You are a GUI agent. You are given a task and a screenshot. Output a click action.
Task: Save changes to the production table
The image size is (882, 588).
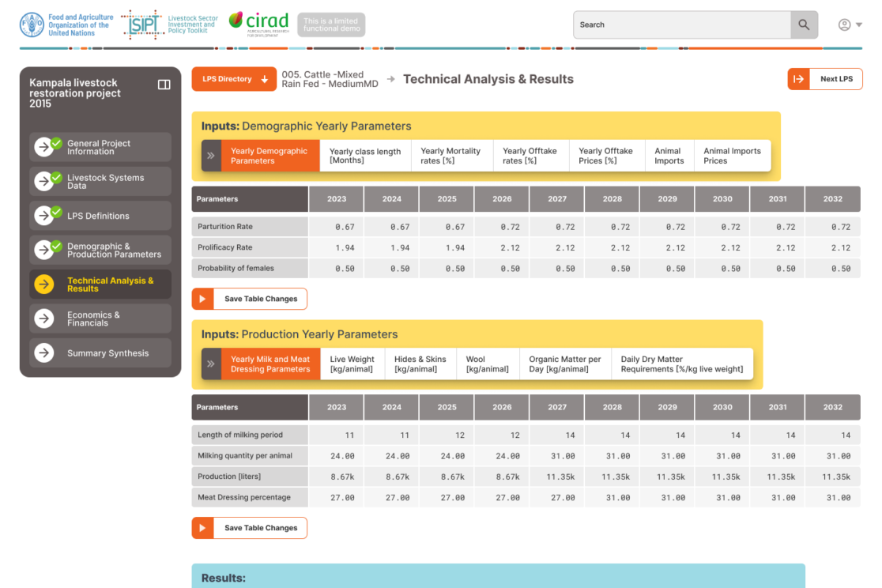point(250,528)
